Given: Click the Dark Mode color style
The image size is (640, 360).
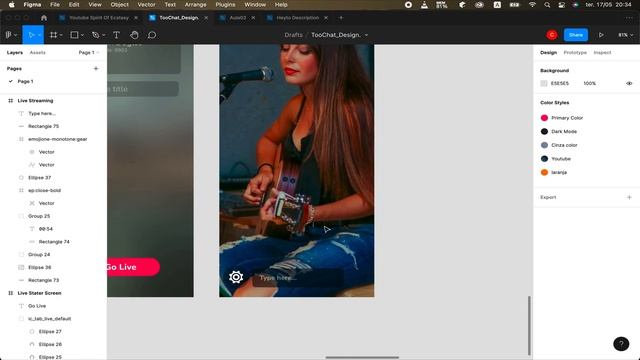Looking at the screenshot, I should [x=564, y=131].
